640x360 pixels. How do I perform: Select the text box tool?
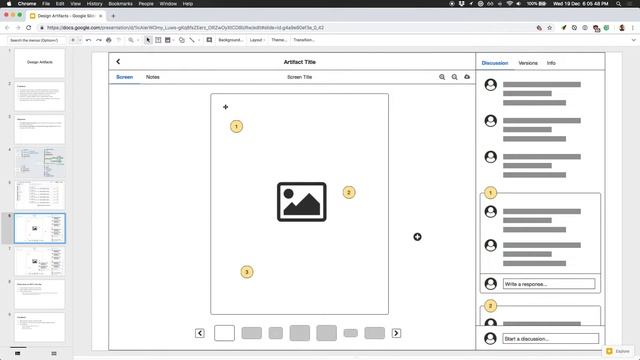158,40
